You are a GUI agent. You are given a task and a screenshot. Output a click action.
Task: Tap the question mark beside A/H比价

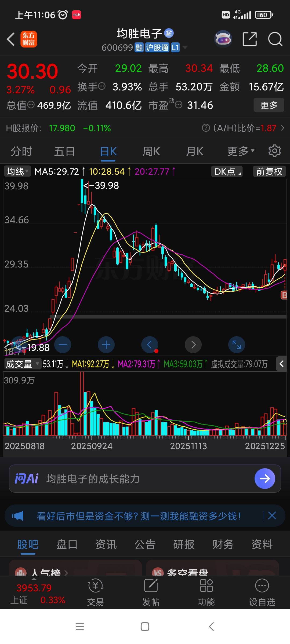[206, 128]
